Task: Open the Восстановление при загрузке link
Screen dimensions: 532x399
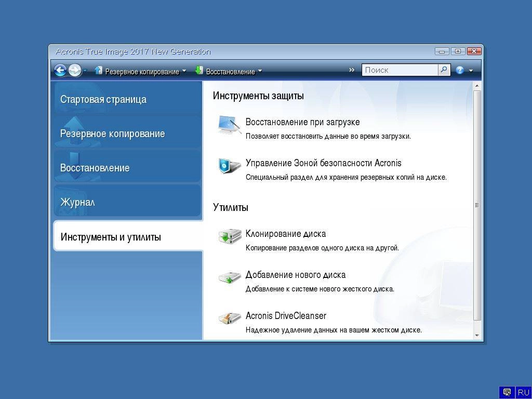Action: coord(303,122)
